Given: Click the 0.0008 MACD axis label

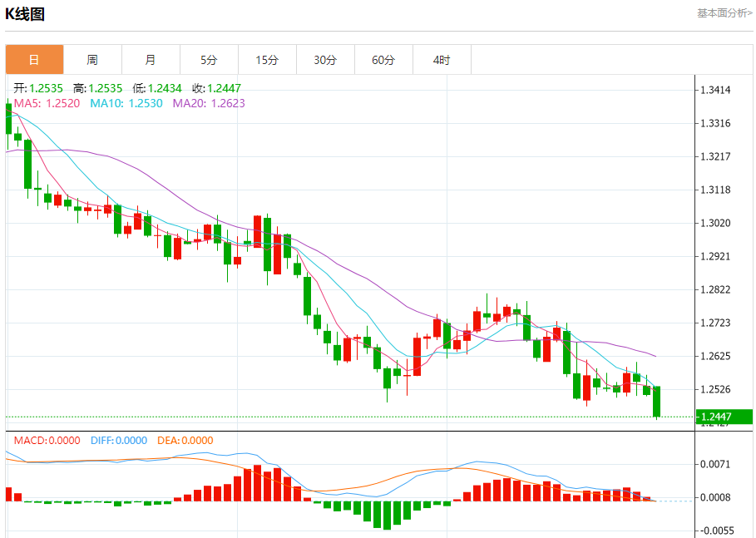Looking at the screenshot, I should [715, 497].
